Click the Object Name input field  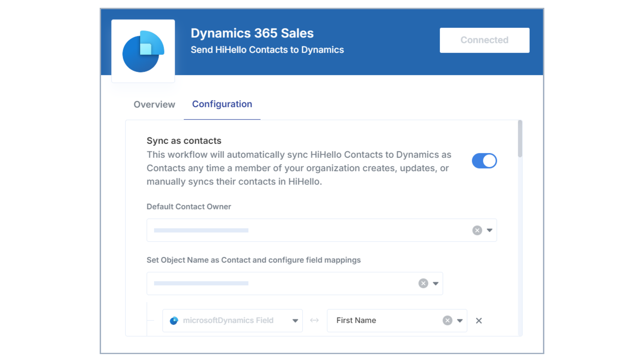click(295, 283)
